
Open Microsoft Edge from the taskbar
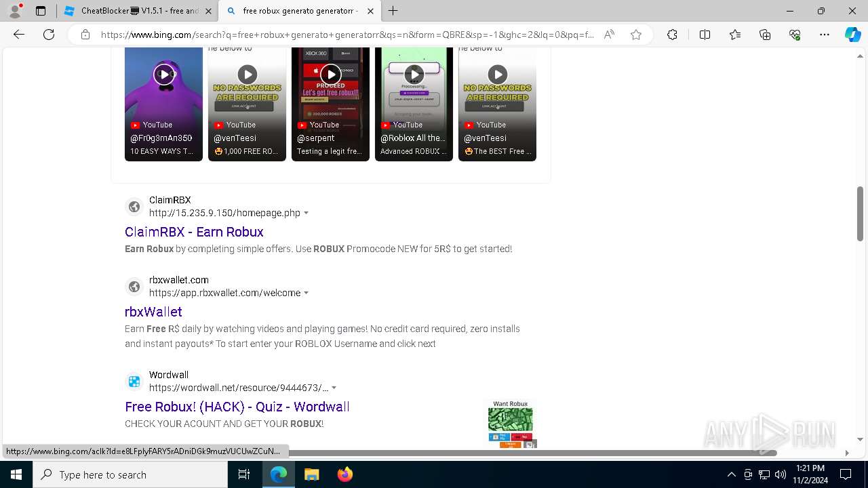279,474
